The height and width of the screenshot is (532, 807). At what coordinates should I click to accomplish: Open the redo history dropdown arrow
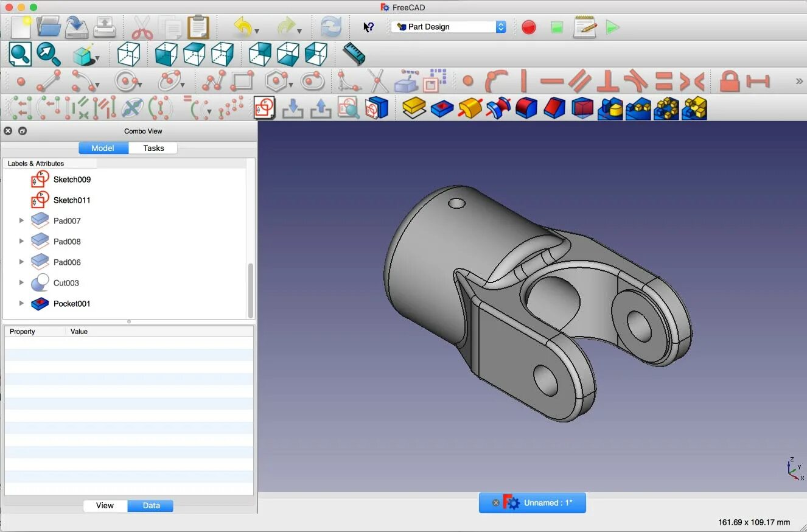click(299, 31)
